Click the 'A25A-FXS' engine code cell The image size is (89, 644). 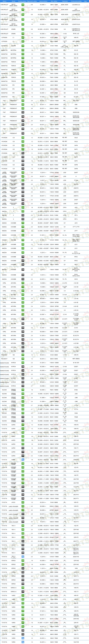(76, 557)
